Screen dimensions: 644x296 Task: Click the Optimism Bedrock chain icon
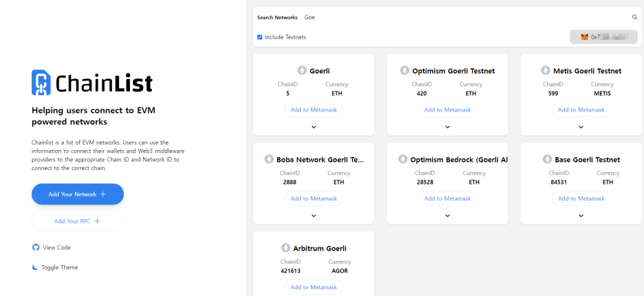coord(402,160)
